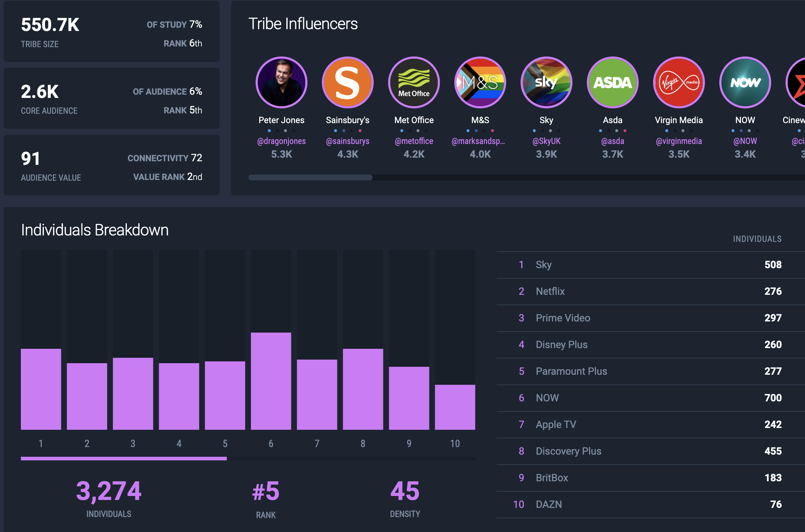Select the Prime Video row
Viewport: 805px width, 532px height.
pos(651,318)
